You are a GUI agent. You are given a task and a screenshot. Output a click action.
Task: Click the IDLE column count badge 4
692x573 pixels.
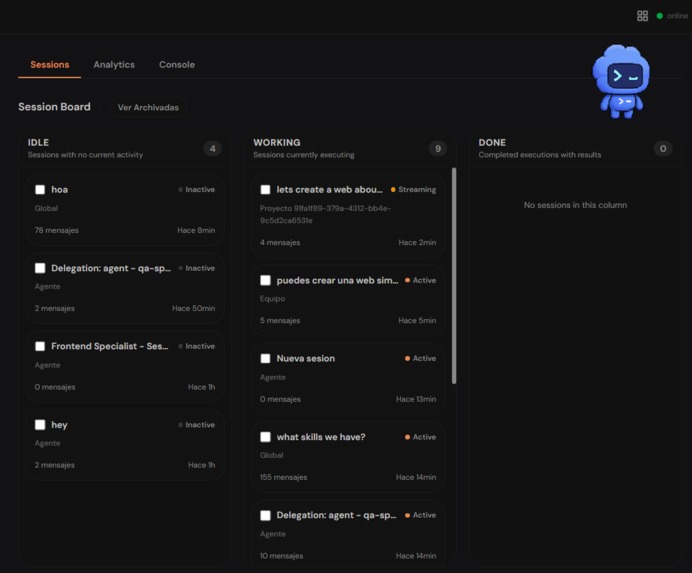click(212, 149)
